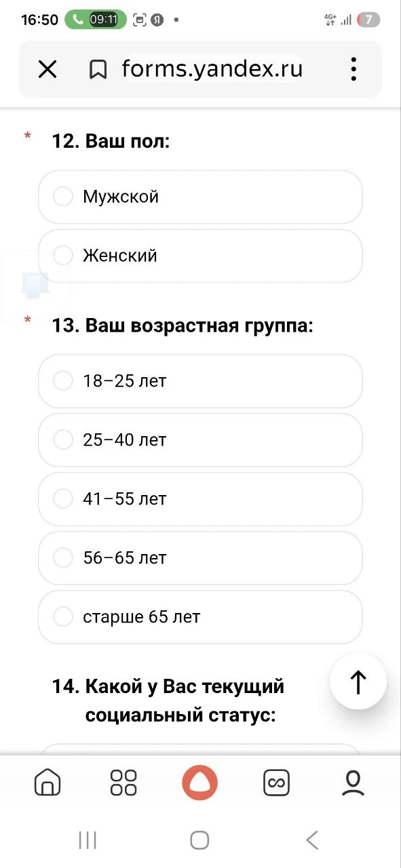The image size is (401, 868).
Task: Tap the green ongoing call indicator 09:11
Action: (96, 20)
